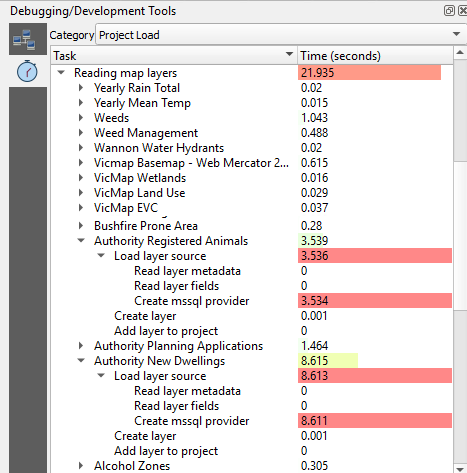Collapse Load layer source under Registered Animals
467x473 pixels.
[x=101, y=256]
